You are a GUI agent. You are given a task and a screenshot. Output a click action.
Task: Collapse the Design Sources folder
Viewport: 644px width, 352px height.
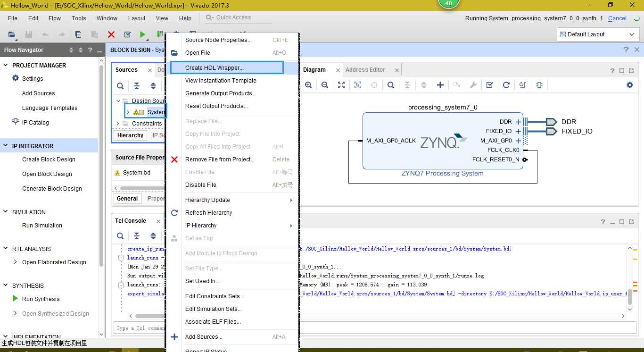(x=118, y=101)
